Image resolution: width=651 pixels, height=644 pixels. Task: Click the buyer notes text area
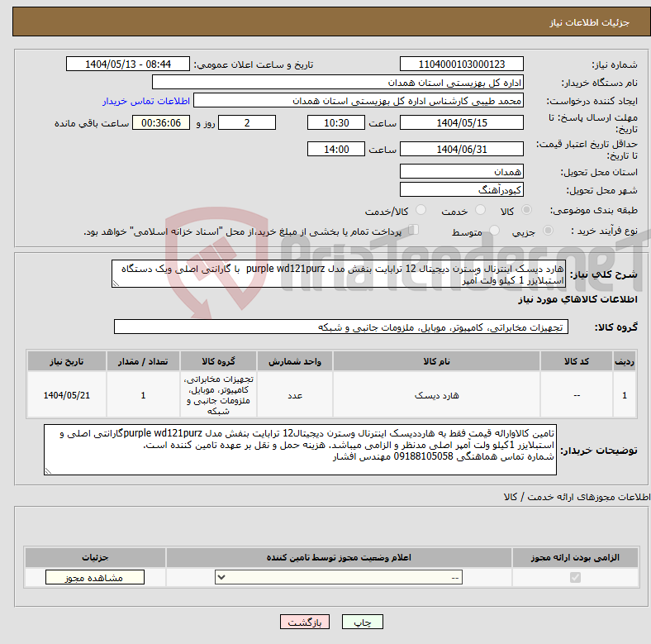(x=300, y=450)
